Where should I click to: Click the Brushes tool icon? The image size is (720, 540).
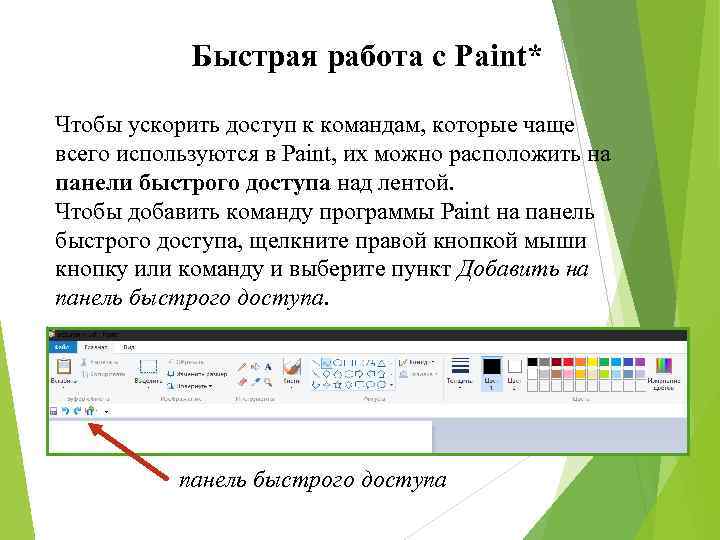point(292,367)
